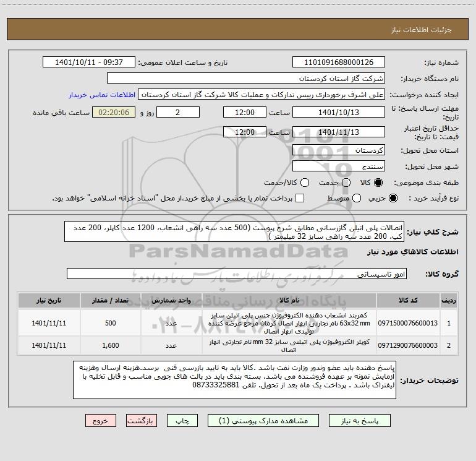Click the buyer name field شرکت گاز استان کردستان
The height and width of the screenshot is (461, 476).
pos(246,78)
